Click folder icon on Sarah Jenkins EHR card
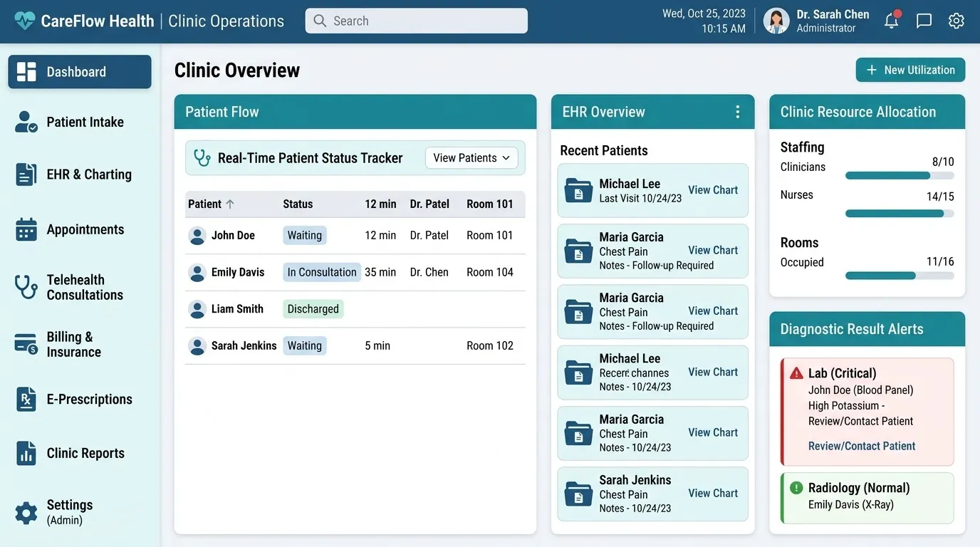The height and width of the screenshot is (547, 980). (x=578, y=494)
